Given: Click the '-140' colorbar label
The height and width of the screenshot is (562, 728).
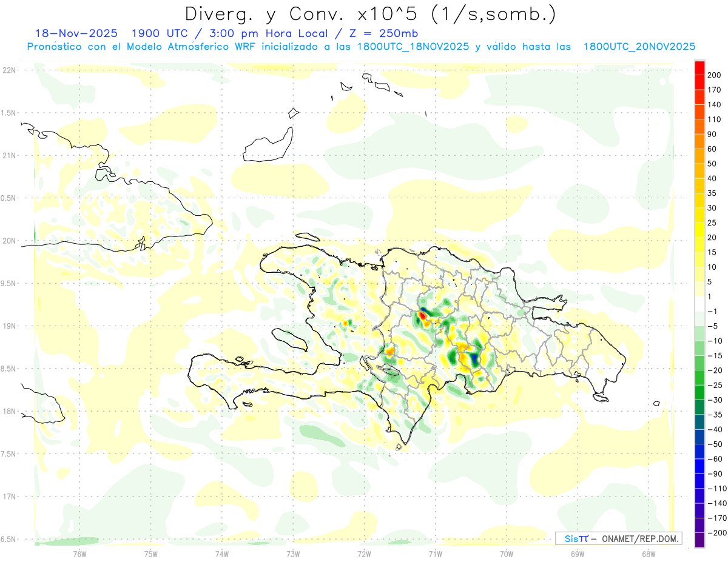Looking at the screenshot, I should (717, 504).
